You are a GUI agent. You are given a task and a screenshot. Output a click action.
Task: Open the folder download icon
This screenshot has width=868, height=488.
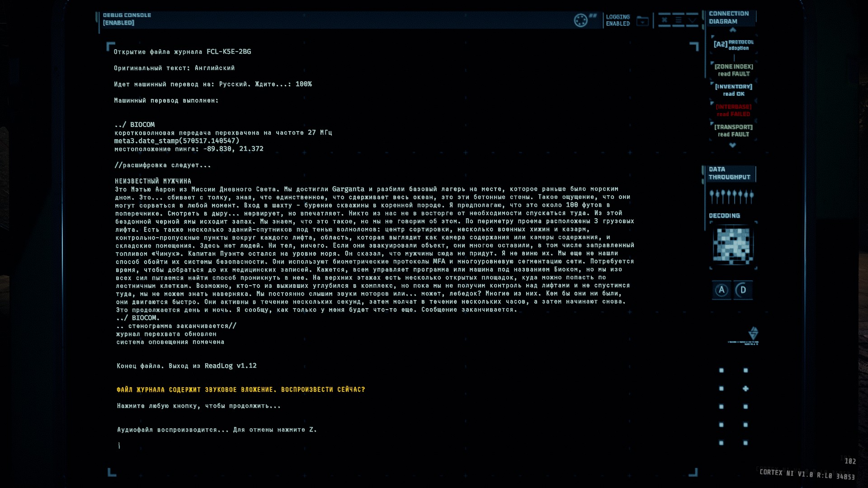(x=642, y=21)
